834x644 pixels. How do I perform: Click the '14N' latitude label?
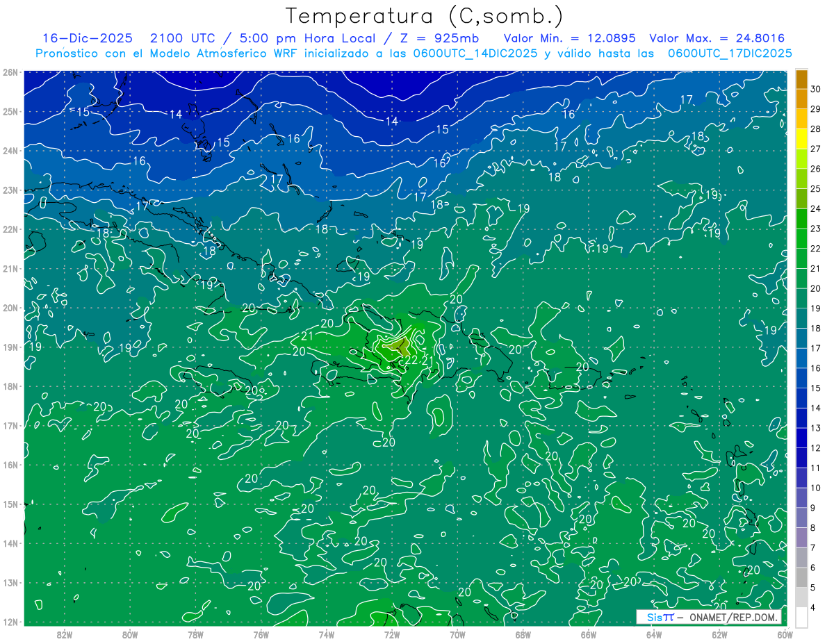pos(10,543)
